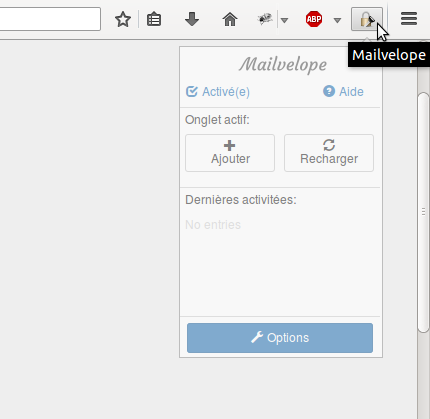Toggle the Mailvelope padlock toolbar button
The height and width of the screenshot is (419, 430).
pyautogui.click(x=367, y=19)
